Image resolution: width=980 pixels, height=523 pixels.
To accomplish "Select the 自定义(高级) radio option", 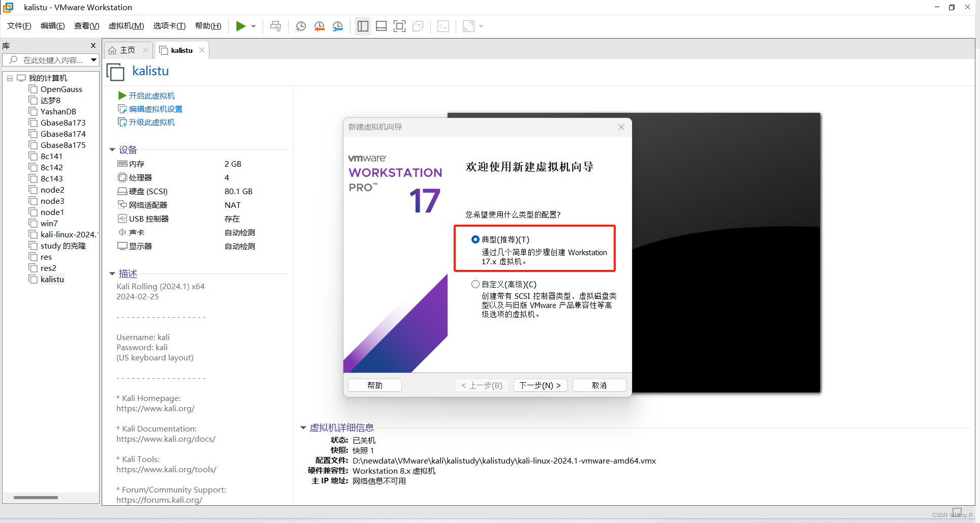I will [x=476, y=284].
